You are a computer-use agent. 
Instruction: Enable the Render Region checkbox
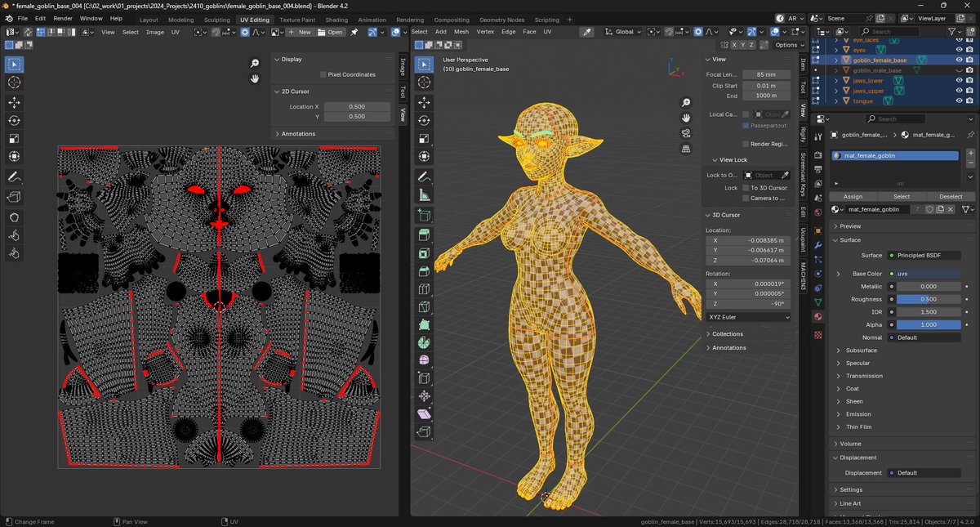(x=746, y=144)
